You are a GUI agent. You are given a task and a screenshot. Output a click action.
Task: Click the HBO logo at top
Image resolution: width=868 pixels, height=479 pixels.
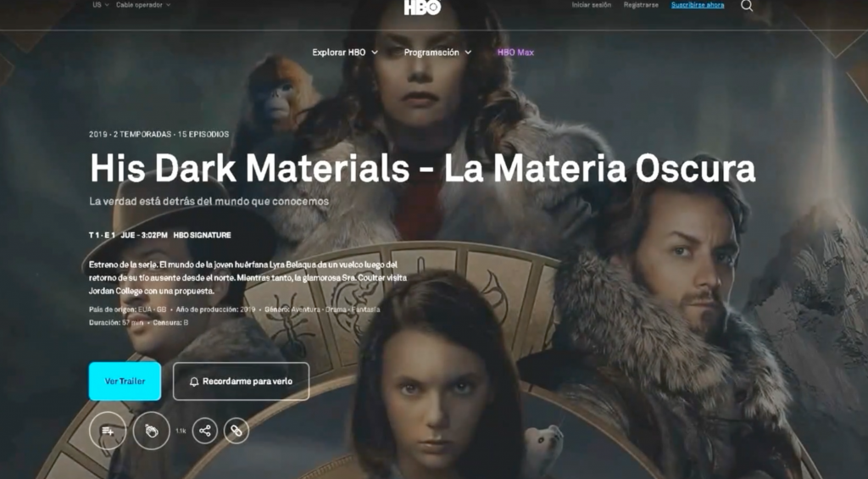[x=422, y=8]
